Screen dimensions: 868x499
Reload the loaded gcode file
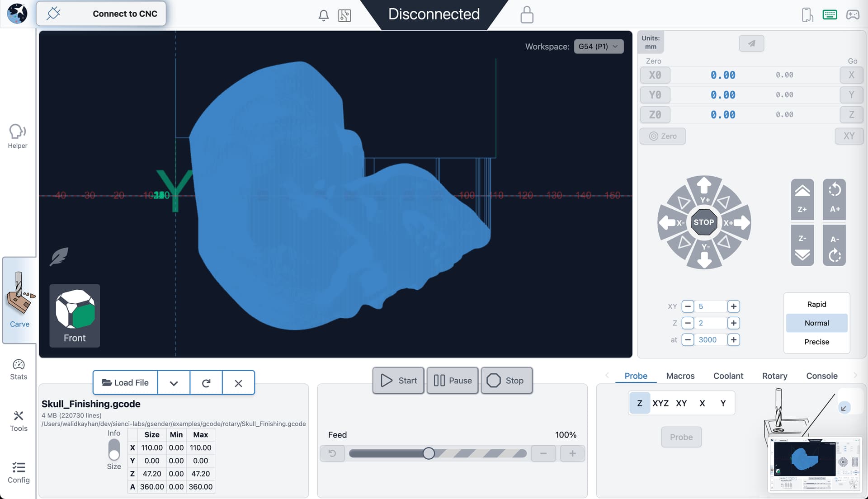[206, 383]
